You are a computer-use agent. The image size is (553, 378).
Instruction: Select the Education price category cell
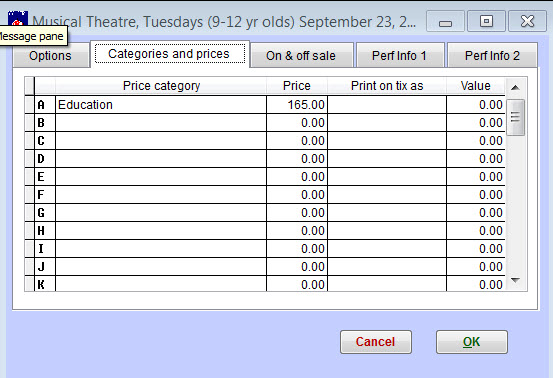(x=161, y=105)
